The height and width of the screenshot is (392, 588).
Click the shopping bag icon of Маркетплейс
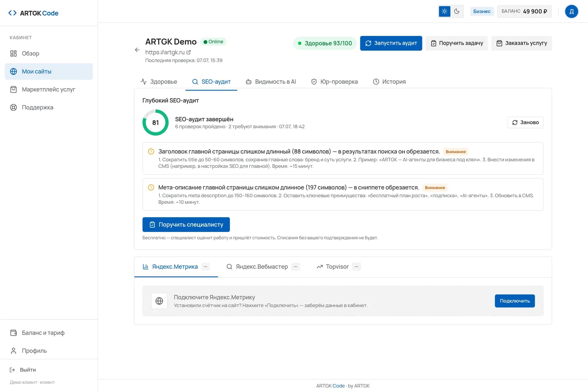pyautogui.click(x=13, y=89)
